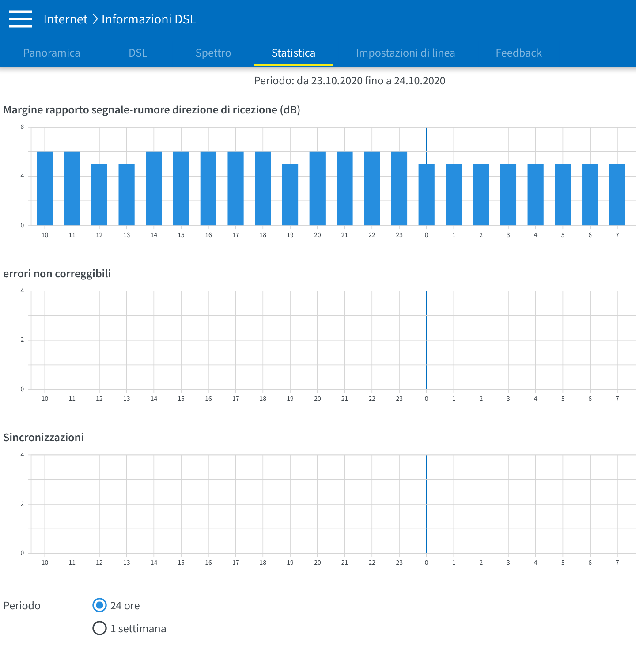This screenshot has height=672, width=636.
Task: Go to the Spettro tab
Action: 213,53
